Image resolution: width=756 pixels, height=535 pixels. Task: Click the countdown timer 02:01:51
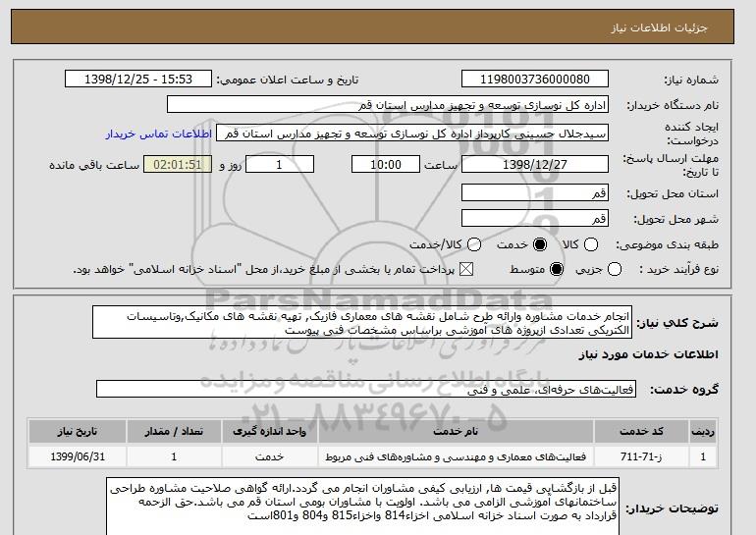click(x=178, y=164)
